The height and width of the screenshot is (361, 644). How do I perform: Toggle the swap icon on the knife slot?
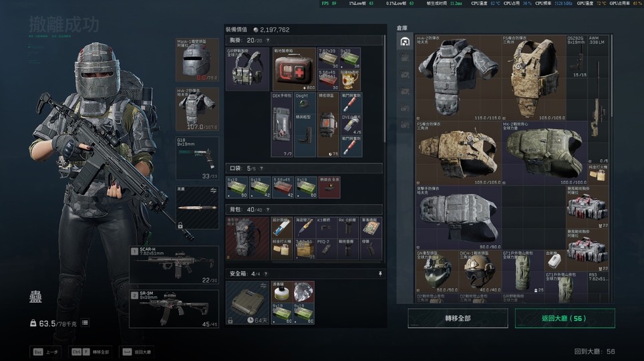point(213,191)
